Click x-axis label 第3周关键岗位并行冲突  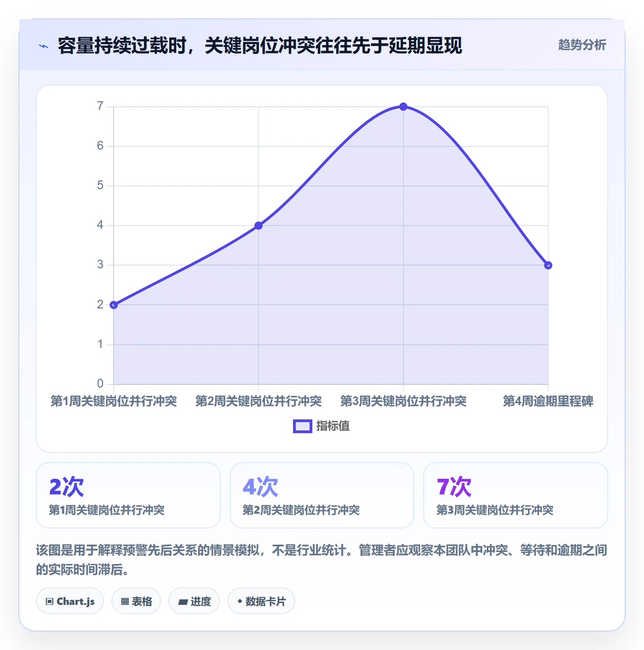click(403, 401)
